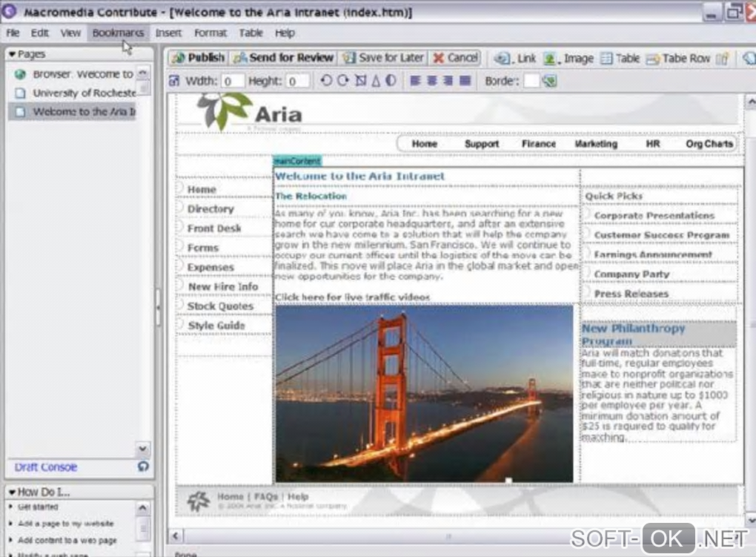Click the sidebar collapse handle
Screen dimensions: 756x557
pyautogui.click(x=158, y=307)
